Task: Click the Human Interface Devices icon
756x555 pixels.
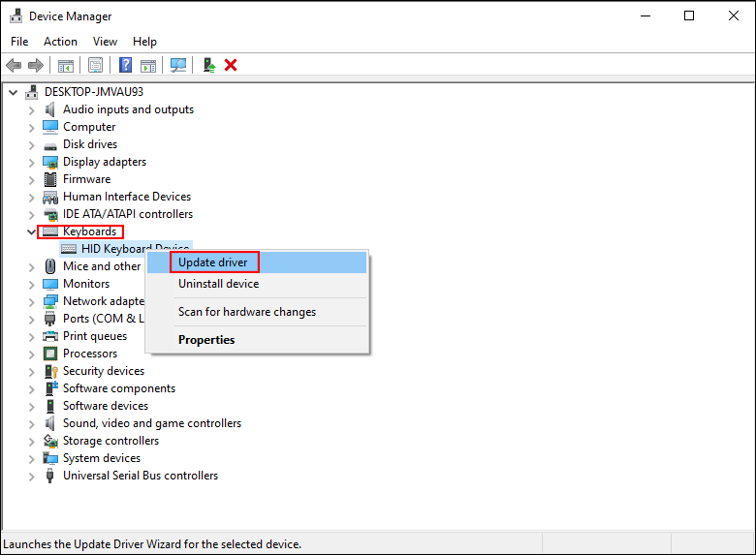Action: pos(50,197)
